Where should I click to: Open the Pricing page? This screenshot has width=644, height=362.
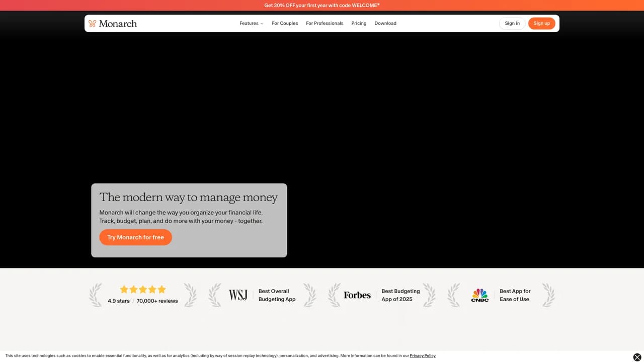(359, 23)
